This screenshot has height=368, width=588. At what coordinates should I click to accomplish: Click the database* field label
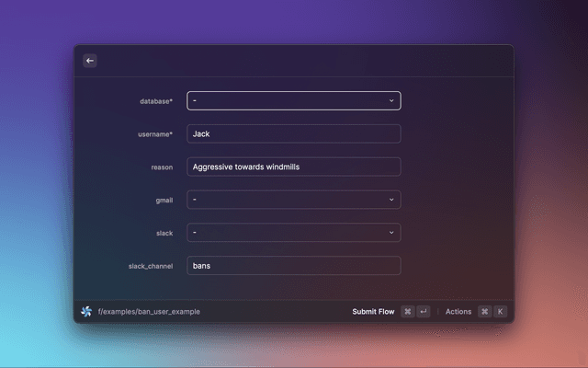point(155,101)
